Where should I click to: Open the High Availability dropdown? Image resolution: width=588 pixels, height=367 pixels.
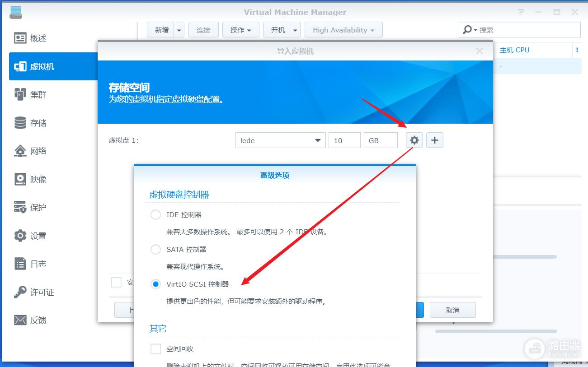(x=343, y=30)
